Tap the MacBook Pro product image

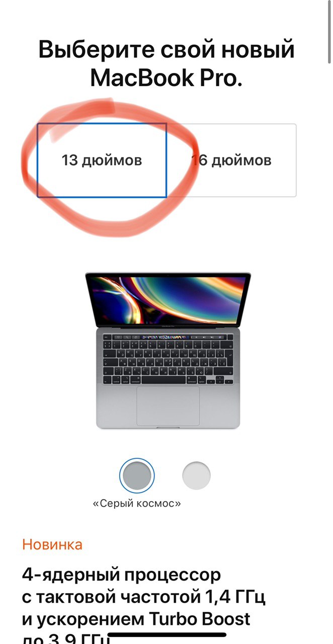168,350
